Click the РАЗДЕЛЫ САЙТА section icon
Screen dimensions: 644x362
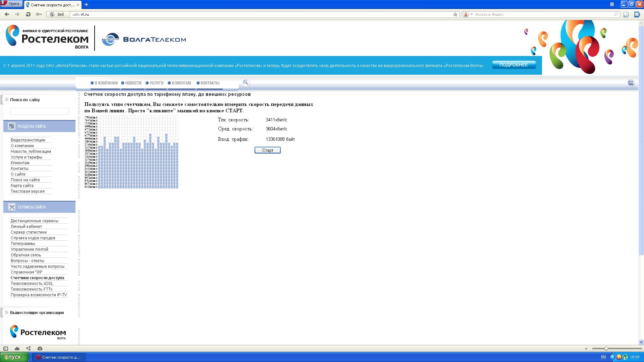pyautogui.click(x=12, y=126)
